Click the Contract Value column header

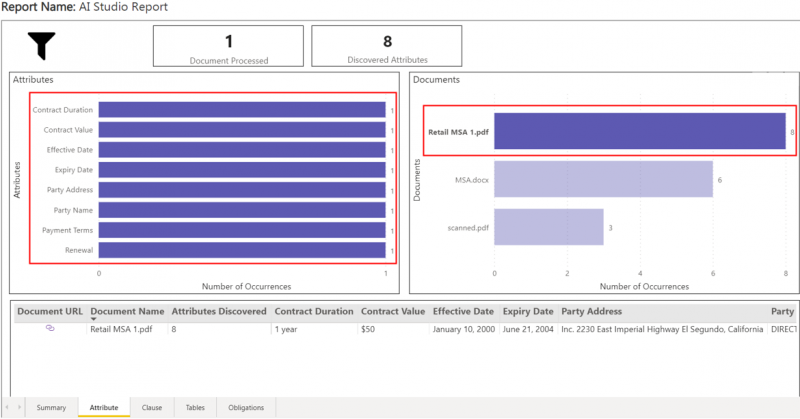point(392,311)
